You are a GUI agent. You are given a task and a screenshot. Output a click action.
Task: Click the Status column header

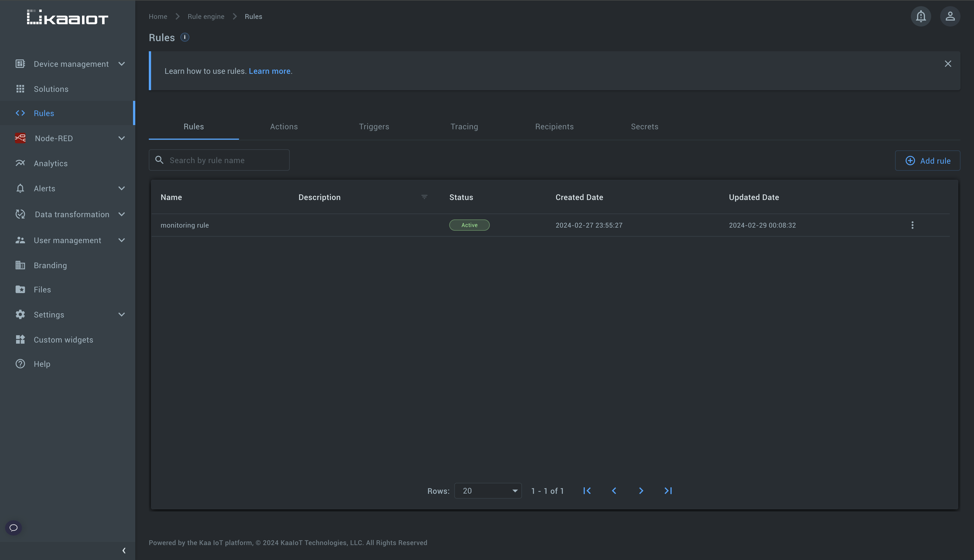[461, 197]
